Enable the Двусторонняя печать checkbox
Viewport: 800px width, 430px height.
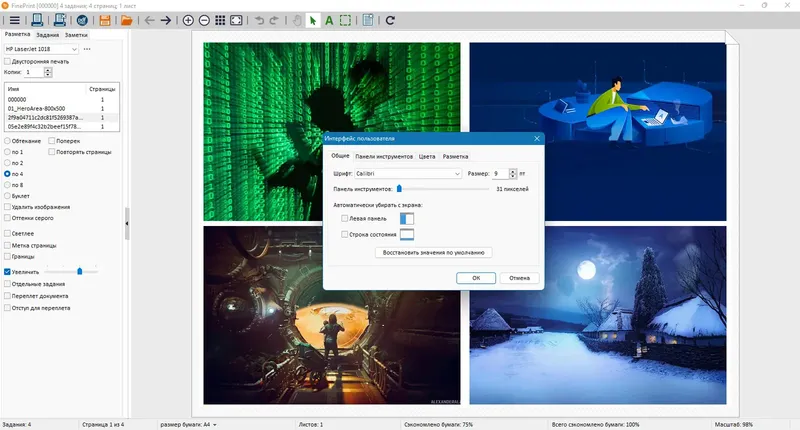point(7,61)
